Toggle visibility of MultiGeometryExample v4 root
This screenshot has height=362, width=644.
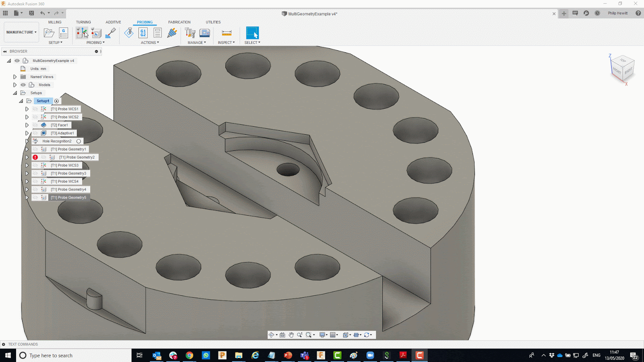point(17,61)
